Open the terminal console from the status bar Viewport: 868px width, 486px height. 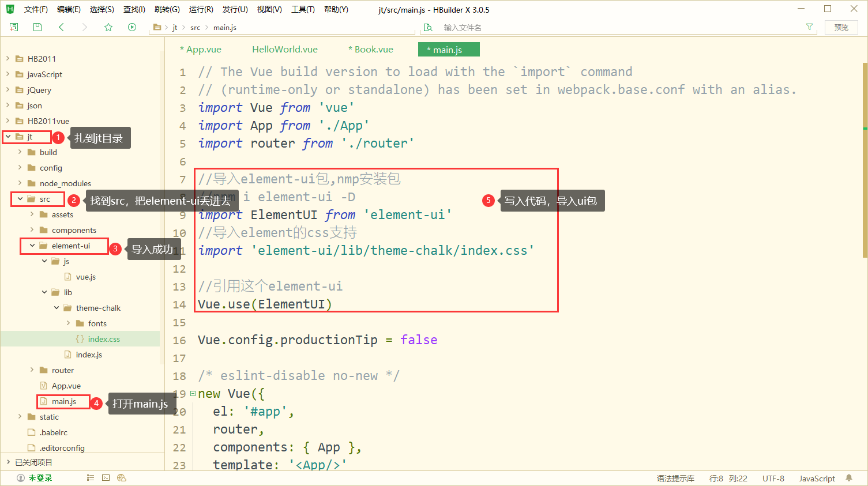coord(106,477)
